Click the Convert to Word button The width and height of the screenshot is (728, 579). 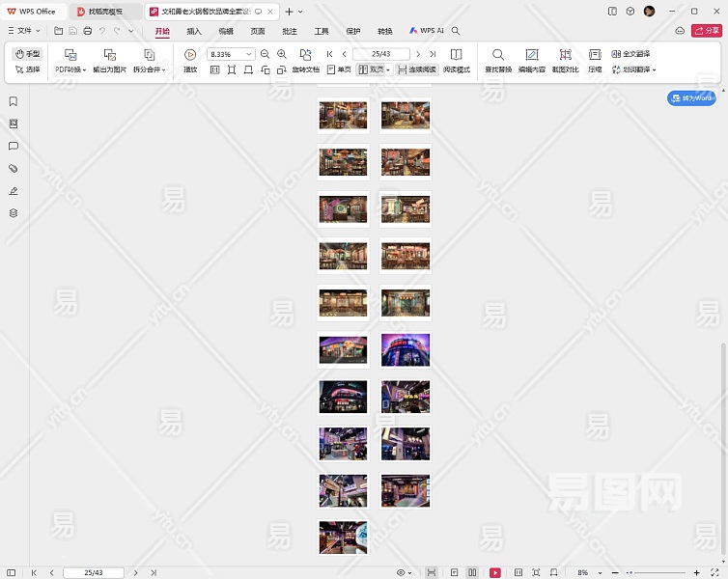pos(691,98)
